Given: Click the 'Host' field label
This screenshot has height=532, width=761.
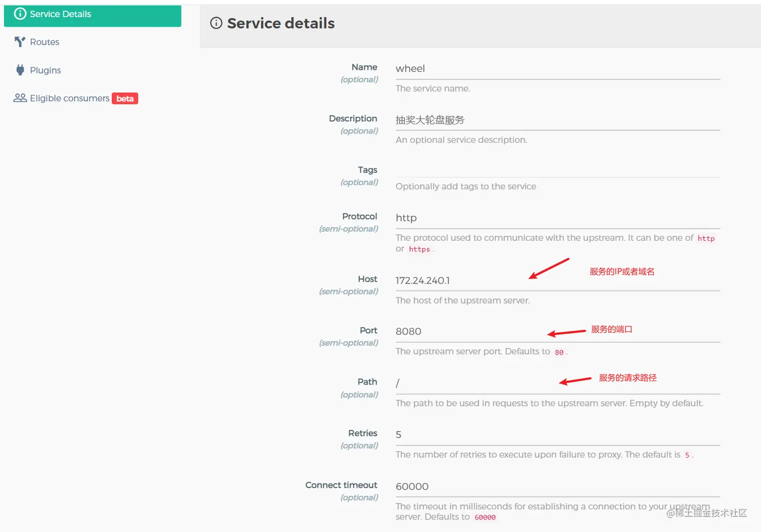Looking at the screenshot, I should tap(367, 279).
